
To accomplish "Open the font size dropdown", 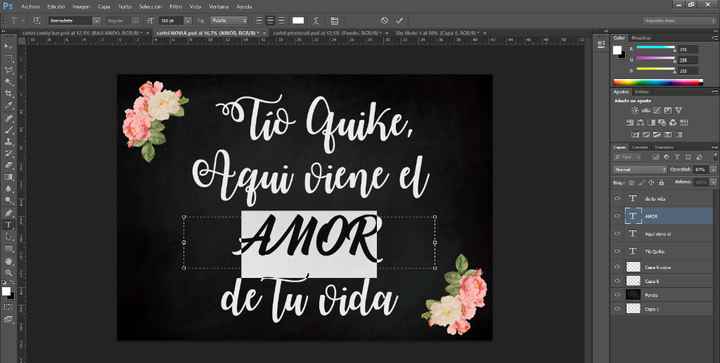I will pos(188,21).
